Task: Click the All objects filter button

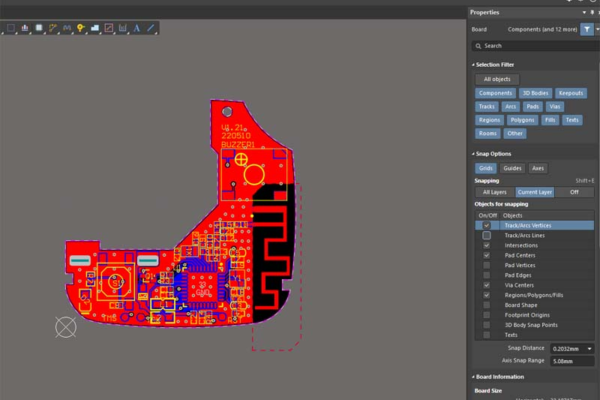Action: 495,79
